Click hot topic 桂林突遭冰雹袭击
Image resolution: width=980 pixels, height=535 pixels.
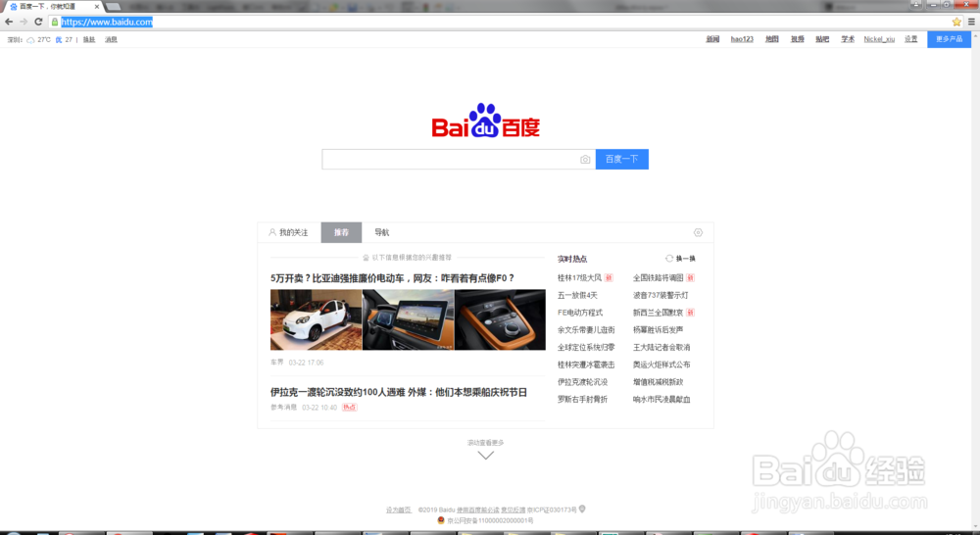[x=586, y=365]
